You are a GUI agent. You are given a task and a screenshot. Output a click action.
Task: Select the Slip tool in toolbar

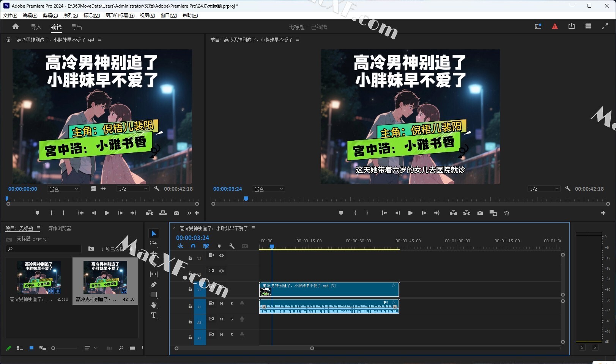[154, 274]
